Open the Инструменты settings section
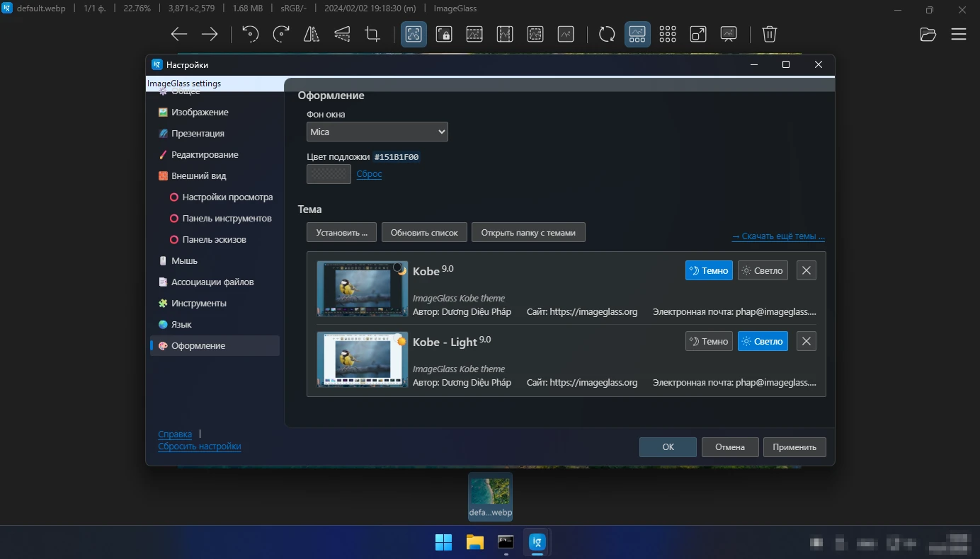This screenshot has width=980, height=559. click(x=215, y=303)
